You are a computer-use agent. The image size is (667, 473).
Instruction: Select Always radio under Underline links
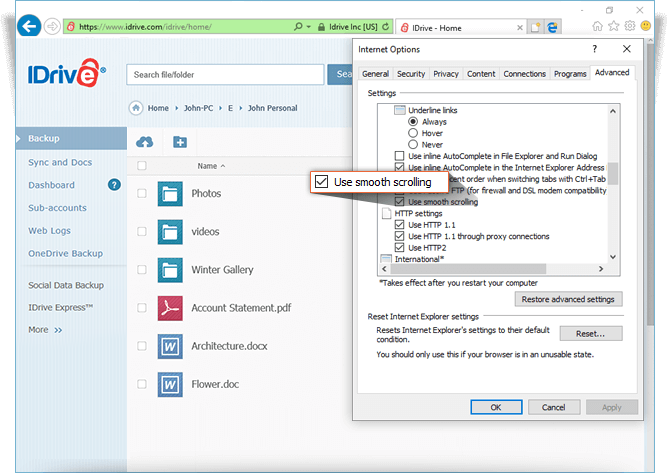(413, 122)
